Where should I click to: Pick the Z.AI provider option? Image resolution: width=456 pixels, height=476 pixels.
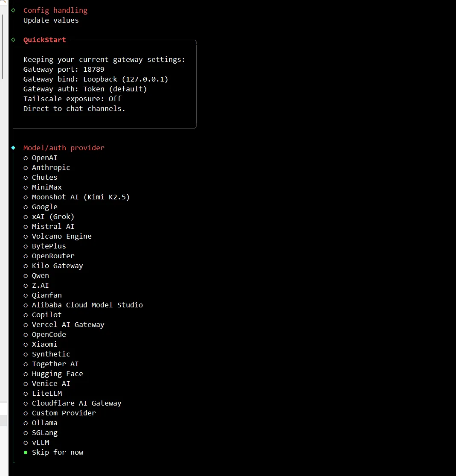click(36, 285)
